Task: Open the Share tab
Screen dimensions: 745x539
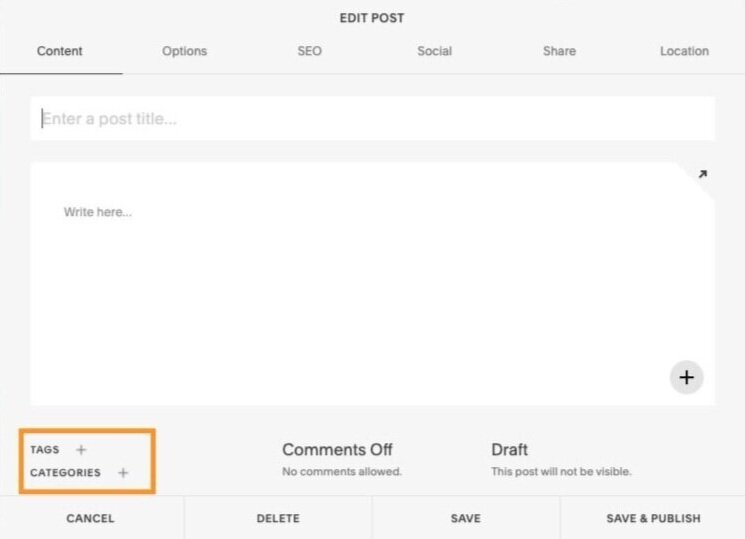Action: coord(559,51)
